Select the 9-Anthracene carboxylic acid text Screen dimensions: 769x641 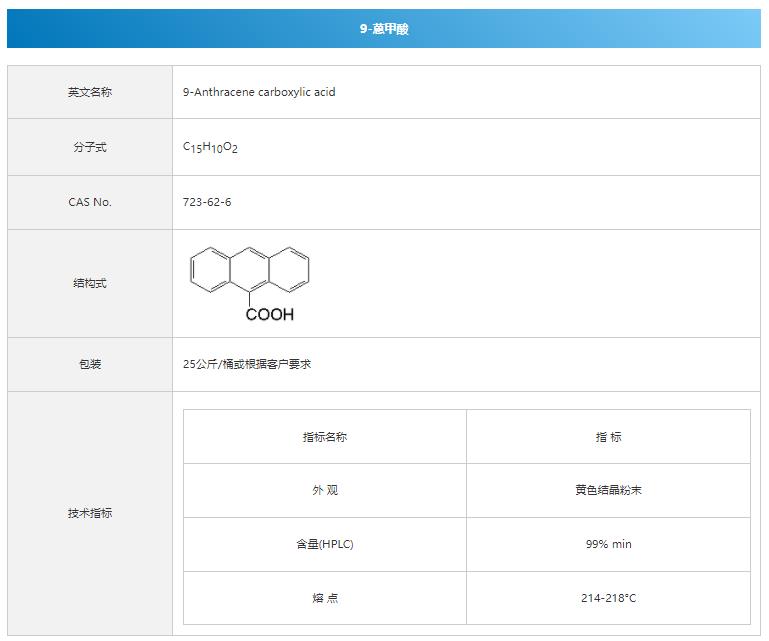tap(259, 92)
